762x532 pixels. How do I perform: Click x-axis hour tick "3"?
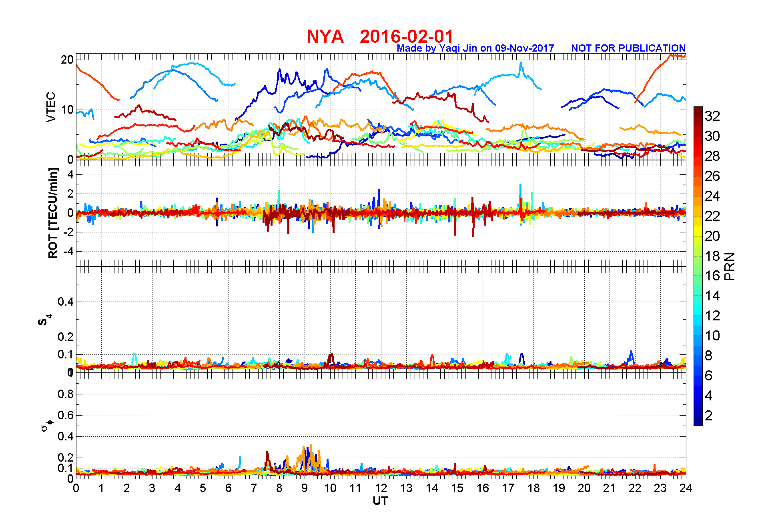tap(152, 488)
